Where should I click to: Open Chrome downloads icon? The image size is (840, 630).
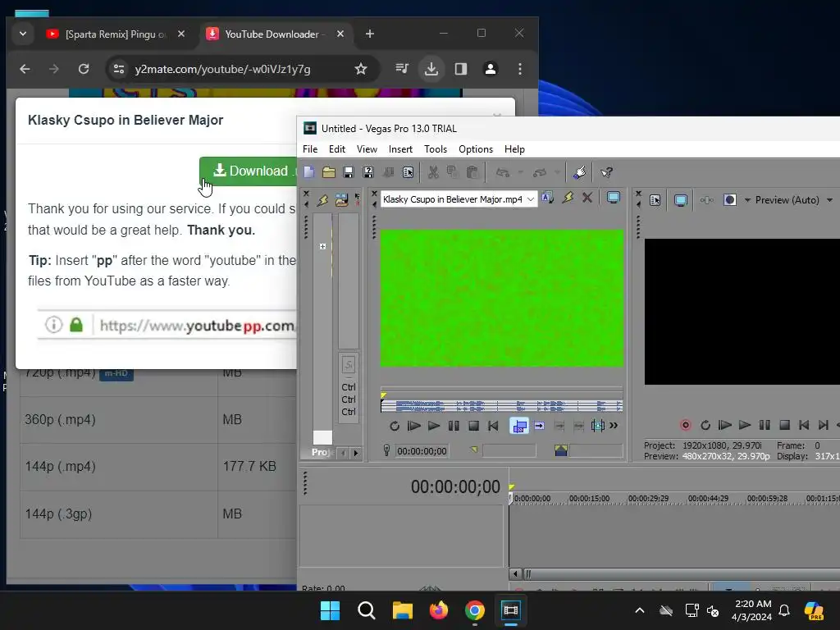click(x=431, y=69)
